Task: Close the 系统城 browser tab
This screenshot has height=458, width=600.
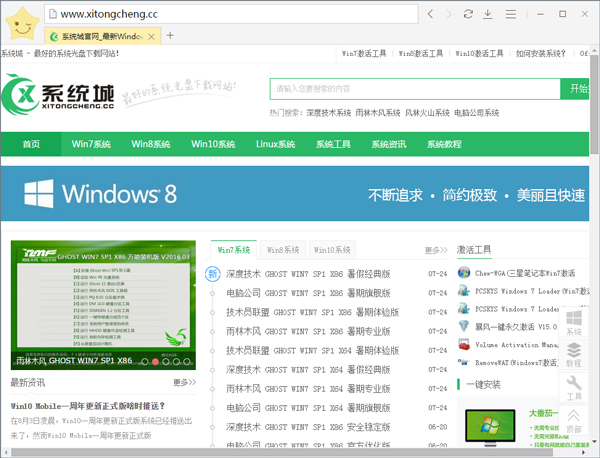Action: point(152,37)
